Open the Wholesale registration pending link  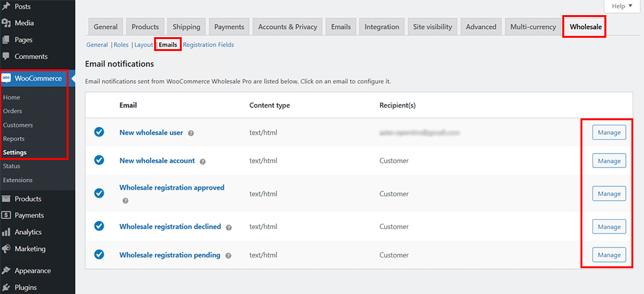pos(170,255)
